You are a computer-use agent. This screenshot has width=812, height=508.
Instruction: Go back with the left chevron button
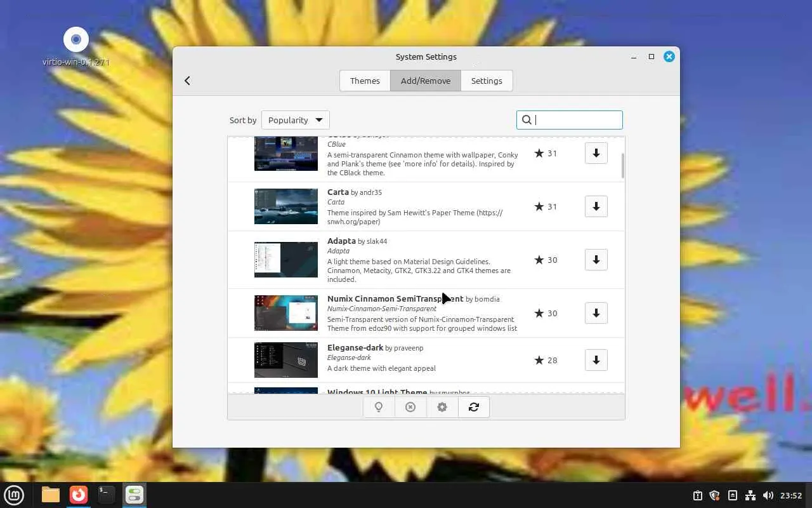point(187,81)
